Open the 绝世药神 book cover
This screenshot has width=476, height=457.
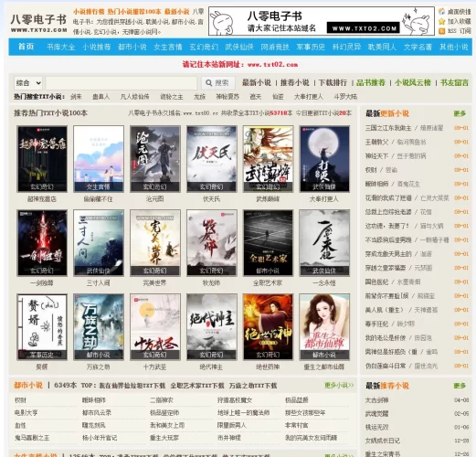[268, 327]
